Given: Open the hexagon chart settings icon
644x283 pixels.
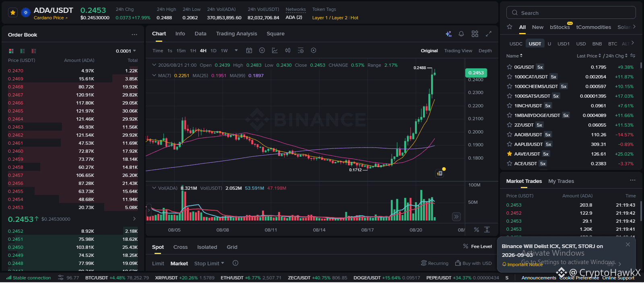Looking at the screenshot, I should tap(314, 51).
